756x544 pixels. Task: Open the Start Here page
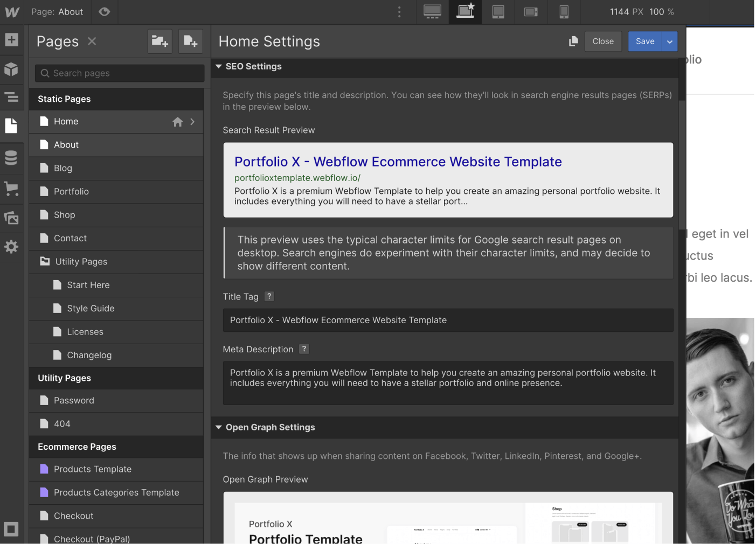[116, 285]
